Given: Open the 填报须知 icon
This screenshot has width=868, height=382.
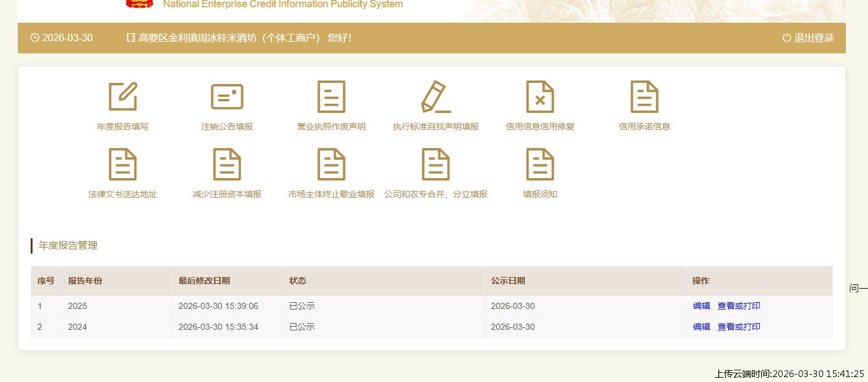Looking at the screenshot, I should [540, 164].
